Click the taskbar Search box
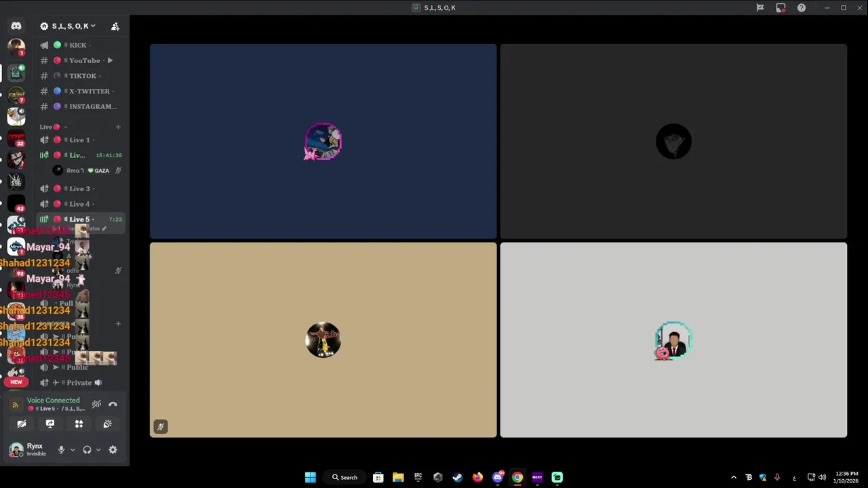Image resolution: width=868 pixels, height=488 pixels. [x=344, y=477]
